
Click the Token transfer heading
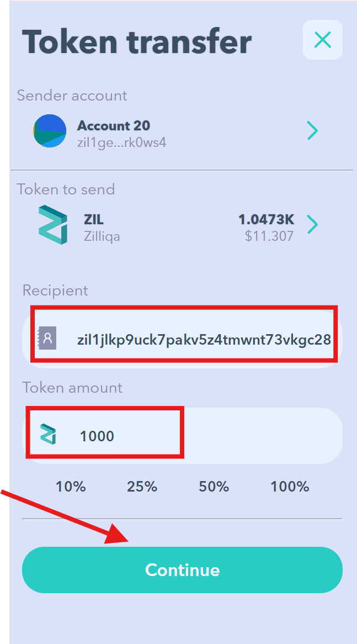137,42
